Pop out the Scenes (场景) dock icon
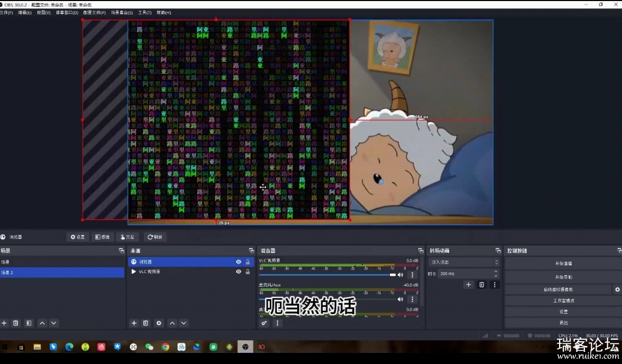The height and width of the screenshot is (364, 622). pyautogui.click(x=122, y=251)
